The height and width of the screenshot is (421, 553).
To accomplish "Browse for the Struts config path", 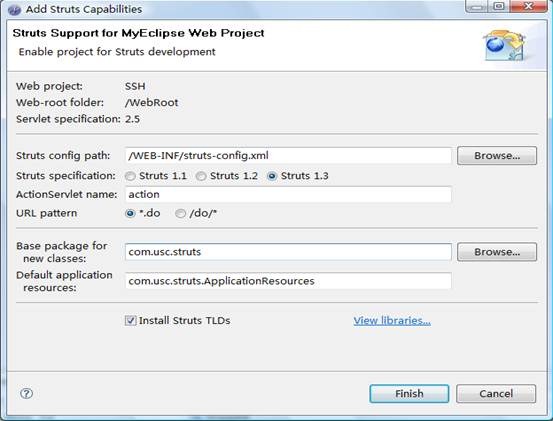I will [497, 155].
